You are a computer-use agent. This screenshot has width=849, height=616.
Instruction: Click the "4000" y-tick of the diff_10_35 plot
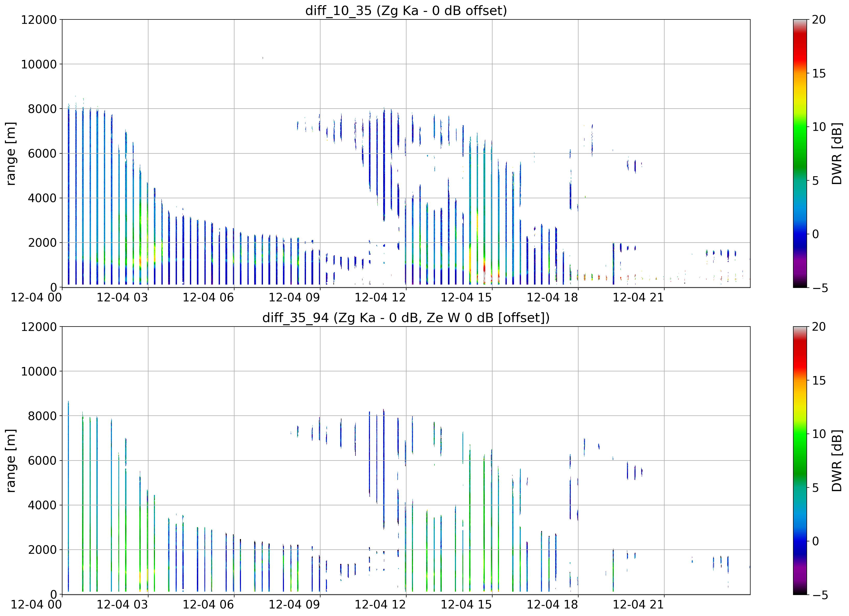(x=42, y=198)
